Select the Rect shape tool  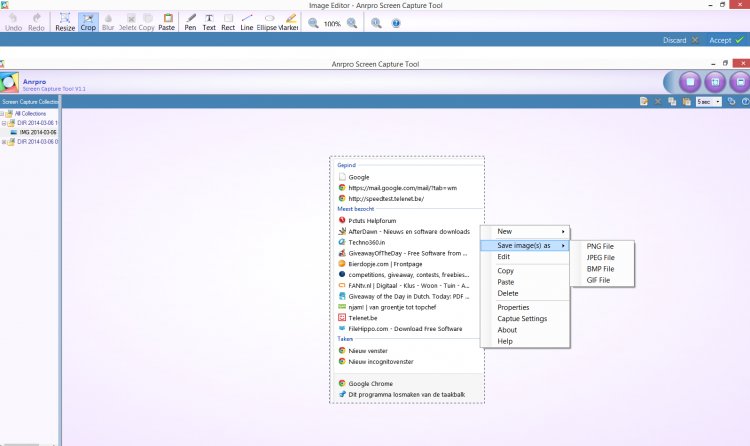click(x=229, y=22)
